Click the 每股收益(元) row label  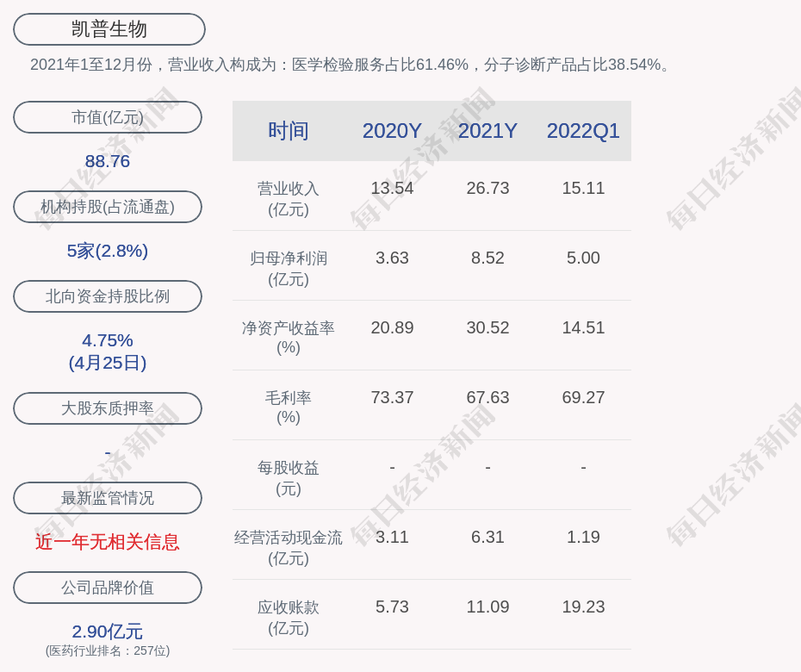[x=289, y=478]
